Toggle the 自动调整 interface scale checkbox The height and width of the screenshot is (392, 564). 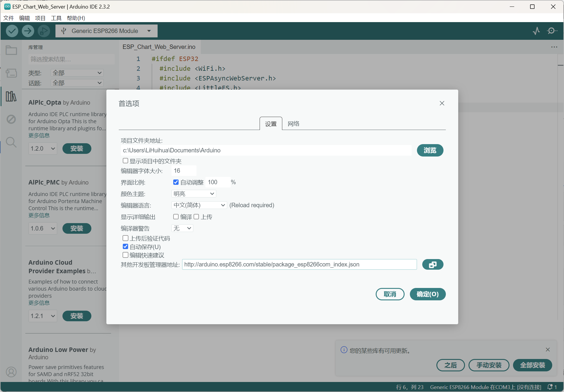click(176, 182)
